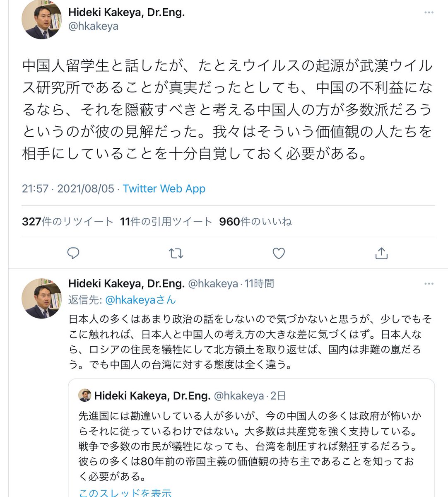This screenshot has height=497, width=448.
Task: Like the tweet with heart icon
Action: (x=279, y=253)
